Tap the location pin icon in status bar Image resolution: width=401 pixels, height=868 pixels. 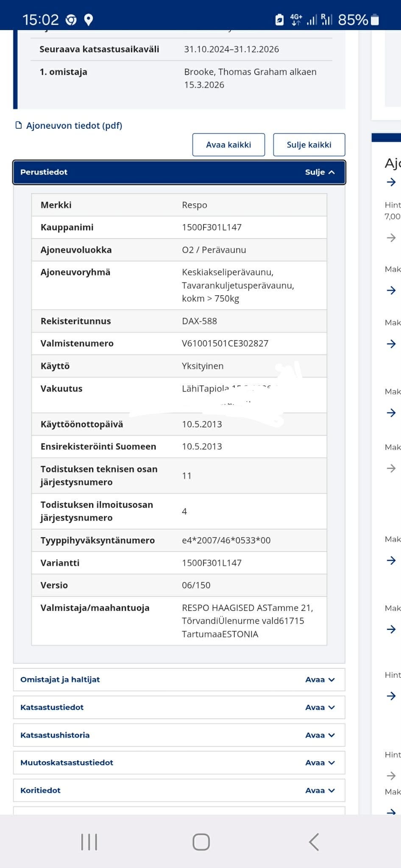click(x=89, y=19)
